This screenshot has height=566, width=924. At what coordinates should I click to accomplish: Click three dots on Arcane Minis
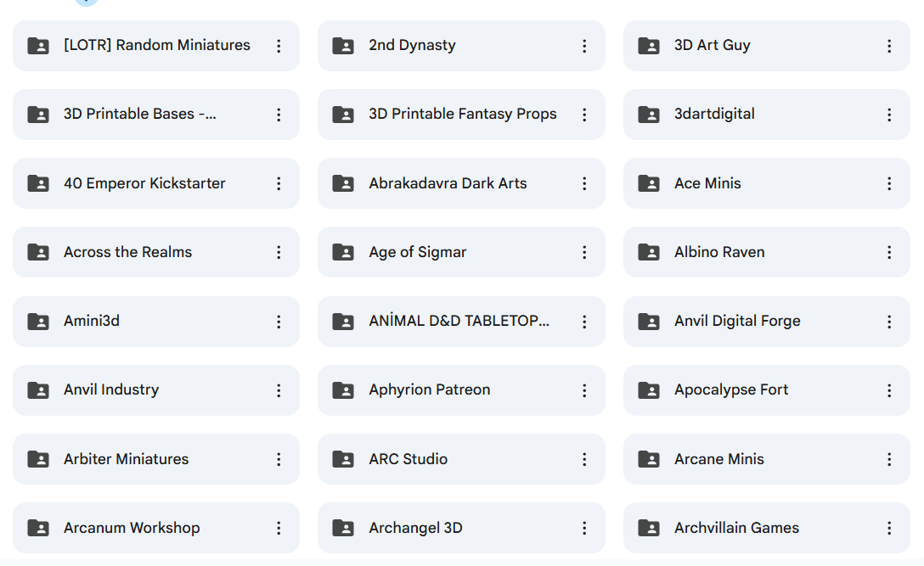pos(889,459)
